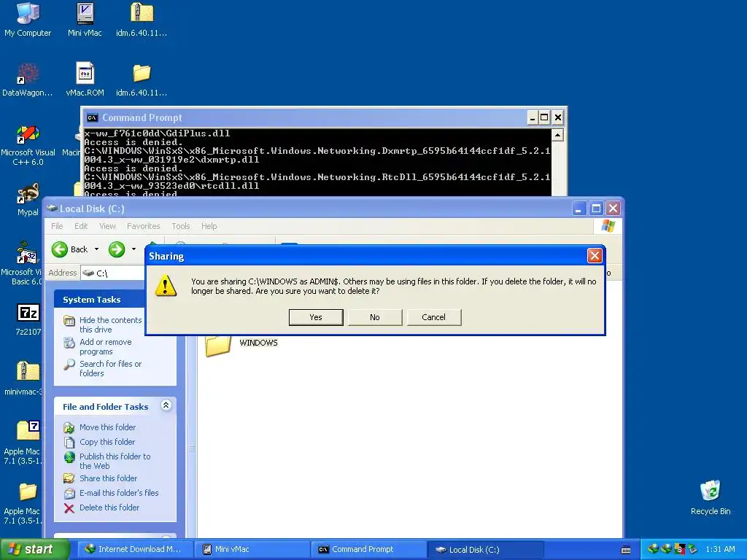This screenshot has width=747, height=560.
Task: Click the E-mail this folder's files icon
Action: pyautogui.click(x=69, y=494)
